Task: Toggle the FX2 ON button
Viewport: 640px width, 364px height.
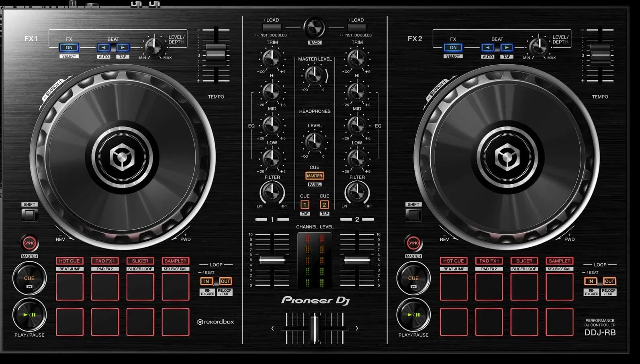Action: pyautogui.click(x=453, y=47)
